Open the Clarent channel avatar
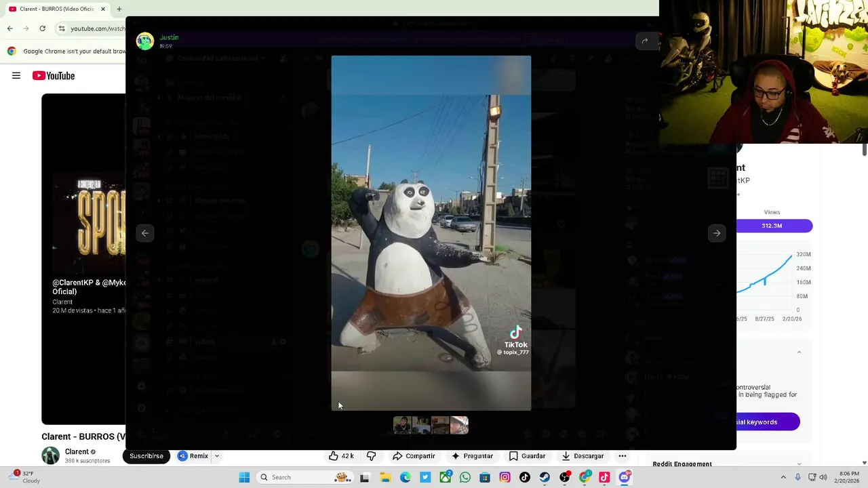The image size is (868, 488). pos(50,455)
